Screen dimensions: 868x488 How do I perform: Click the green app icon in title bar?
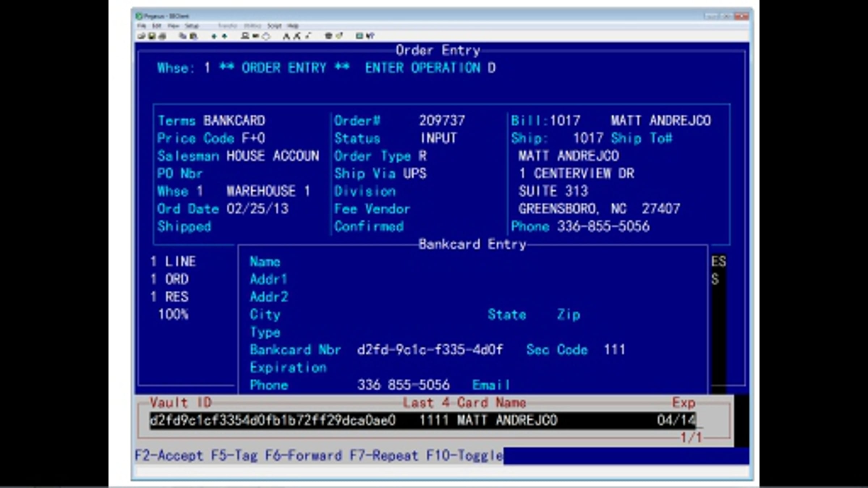coord(139,16)
